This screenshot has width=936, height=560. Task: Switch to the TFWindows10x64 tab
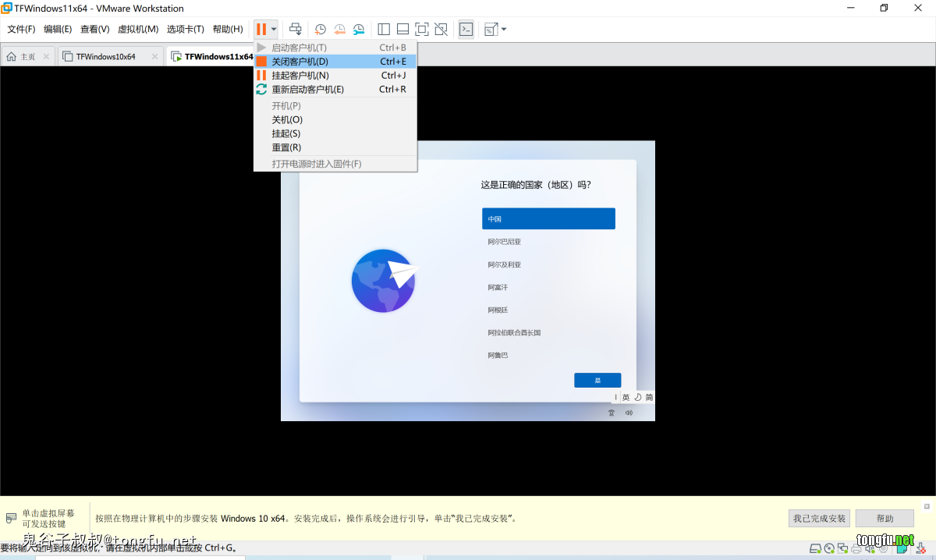[105, 57]
